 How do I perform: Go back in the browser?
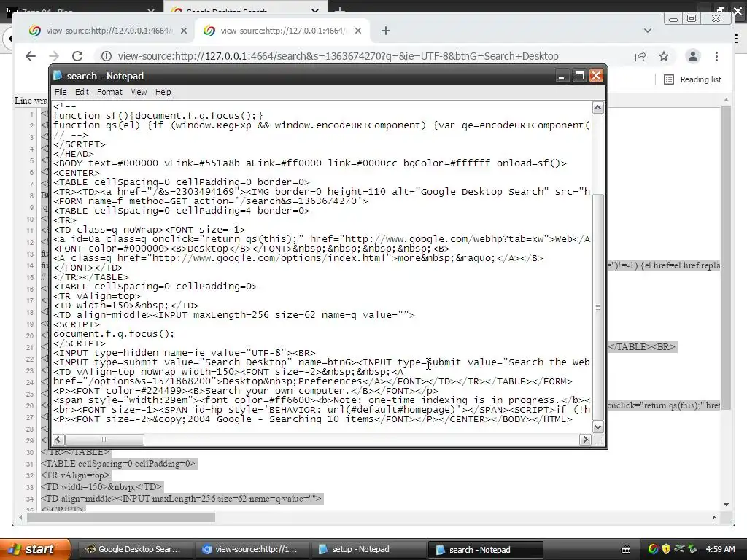point(31,56)
